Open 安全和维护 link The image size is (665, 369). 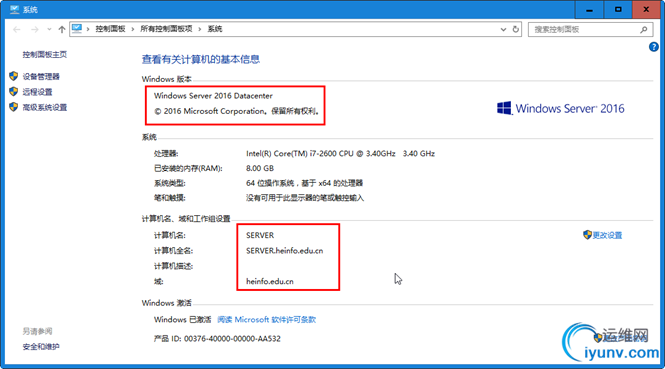(x=41, y=347)
